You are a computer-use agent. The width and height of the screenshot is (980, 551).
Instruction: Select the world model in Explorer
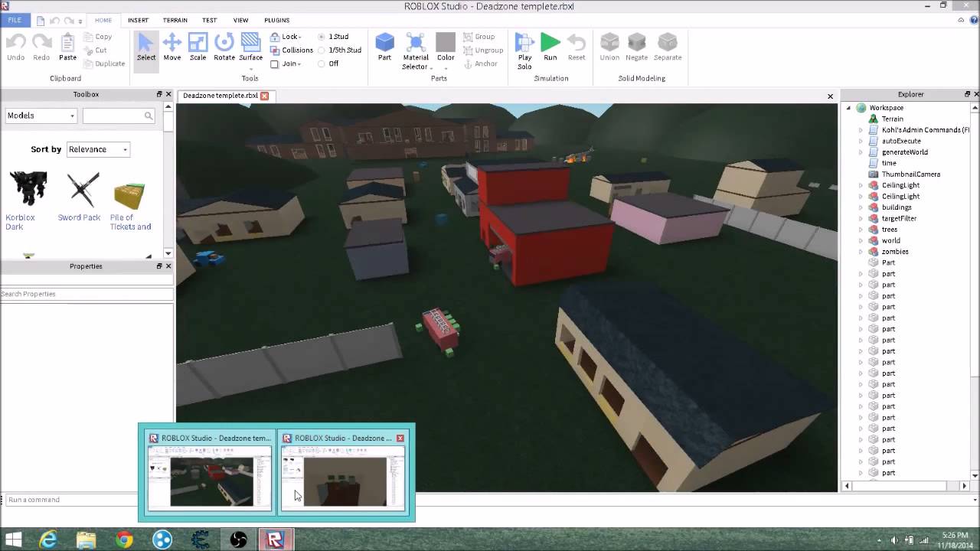890,241
